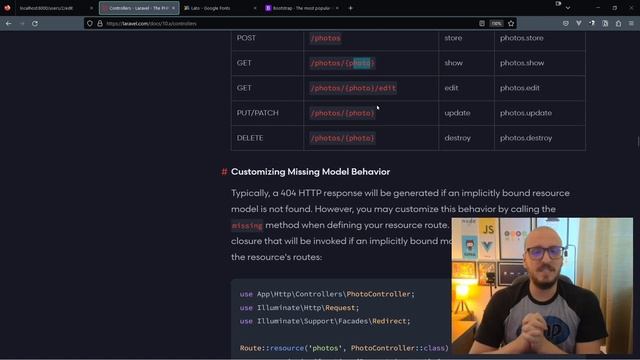Screen dimensions: 640x360
Task: Open the extensions toolbar icon
Action: pyautogui.click(x=618, y=24)
